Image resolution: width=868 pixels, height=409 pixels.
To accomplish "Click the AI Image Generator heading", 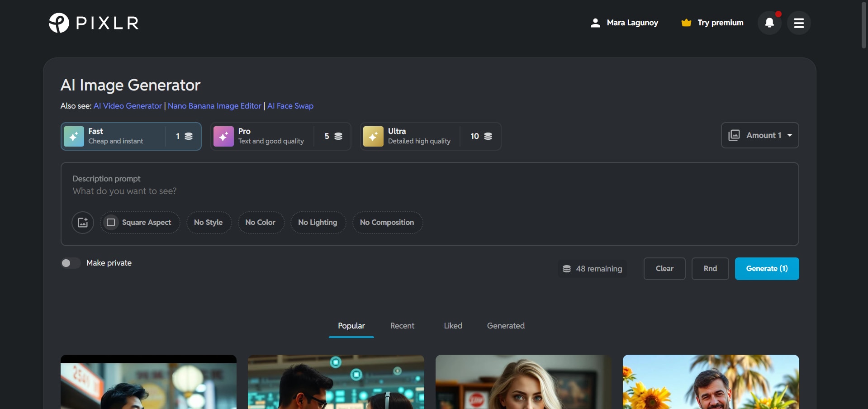I will pos(130,85).
